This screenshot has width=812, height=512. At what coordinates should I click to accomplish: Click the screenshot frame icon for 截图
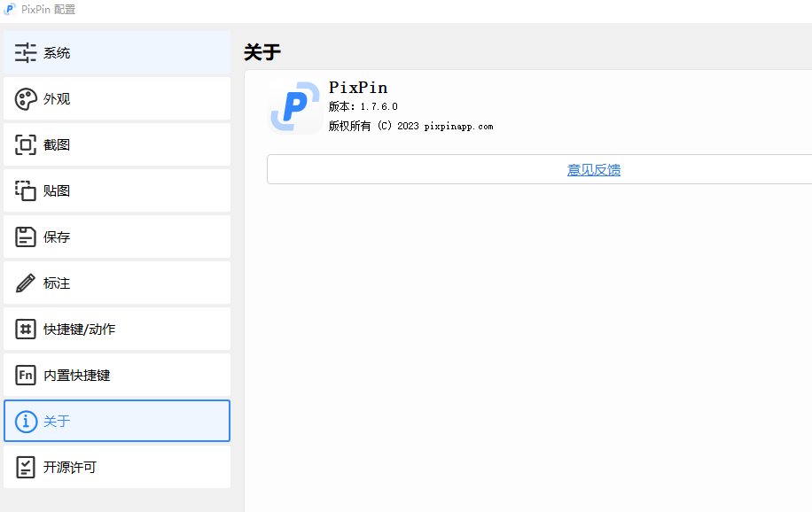click(26, 145)
